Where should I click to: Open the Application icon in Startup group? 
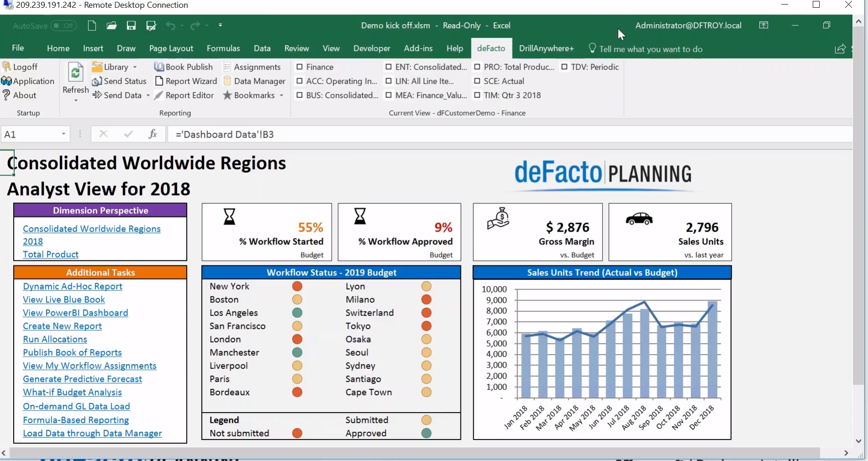pos(6,81)
